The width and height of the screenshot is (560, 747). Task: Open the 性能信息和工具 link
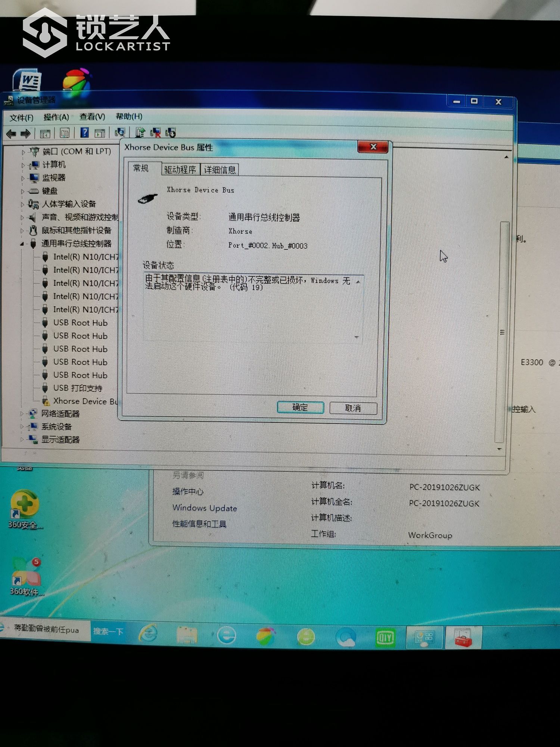click(x=199, y=524)
